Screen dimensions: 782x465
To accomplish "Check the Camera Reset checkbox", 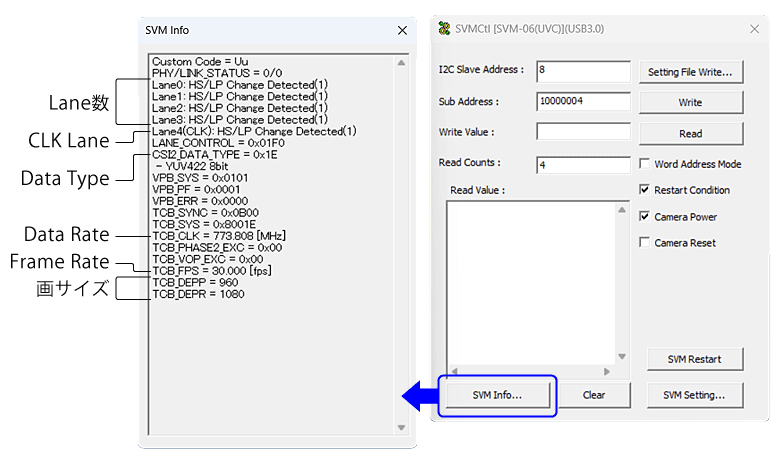I will coord(645,242).
